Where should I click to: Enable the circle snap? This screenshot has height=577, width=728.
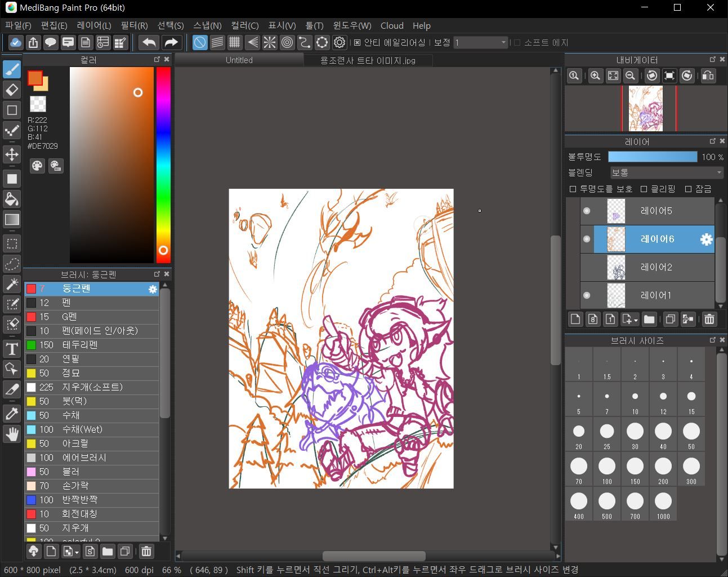point(287,42)
